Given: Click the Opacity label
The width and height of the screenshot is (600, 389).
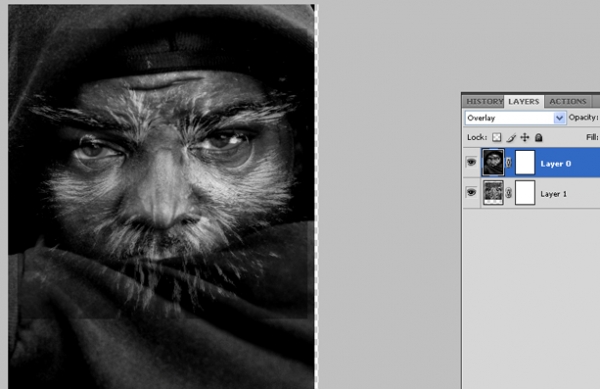Looking at the screenshot, I should [x=584, y=117].
